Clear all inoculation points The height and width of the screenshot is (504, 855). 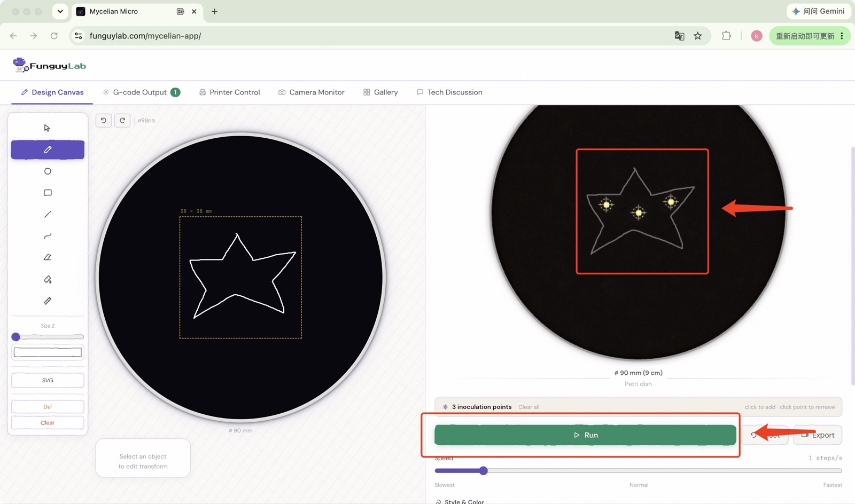click(528, 407)
